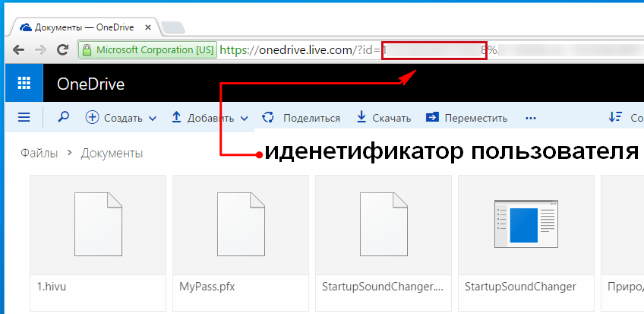Select the 1.hivu file thumbnail
Image resolution: width=644 pixels, height=314 pixels.
[98, 224]
